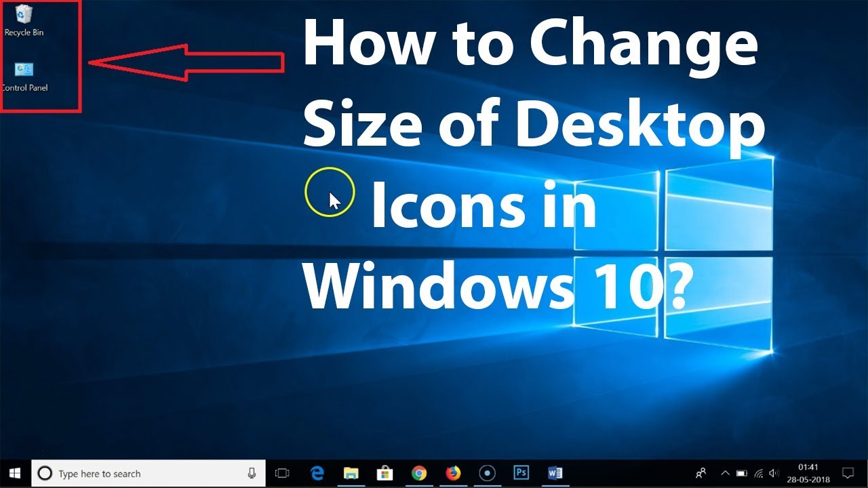
Task: Check the battery status icon
Action: click(x=742, y=473)
